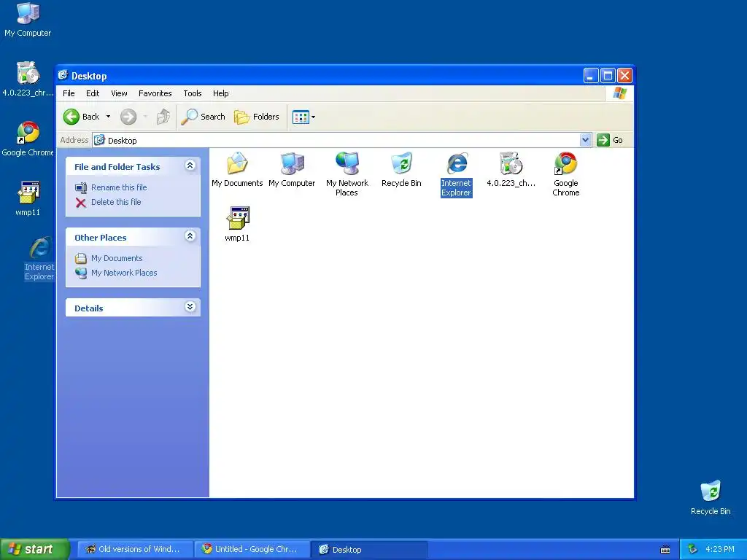Select wmp11 installer icon in Desktop window
747x560 pixels.
pos(237,225)
